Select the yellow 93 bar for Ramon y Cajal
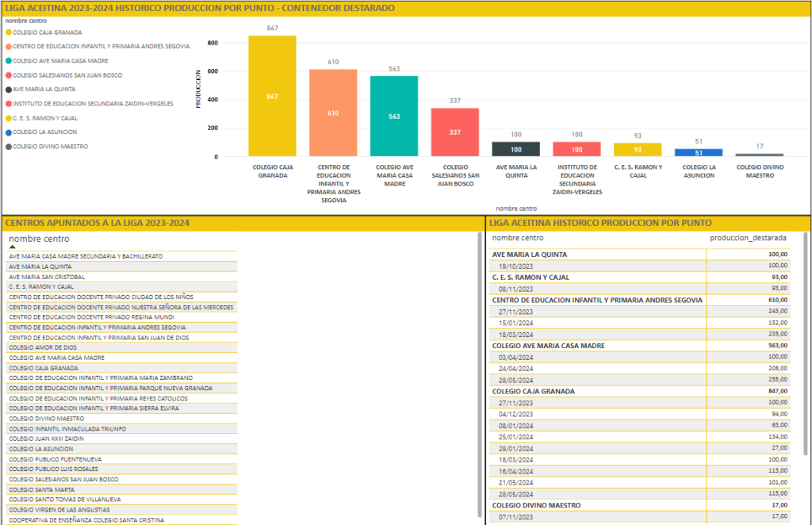Viewport: 812px width, 525px height. click(638, 150)
